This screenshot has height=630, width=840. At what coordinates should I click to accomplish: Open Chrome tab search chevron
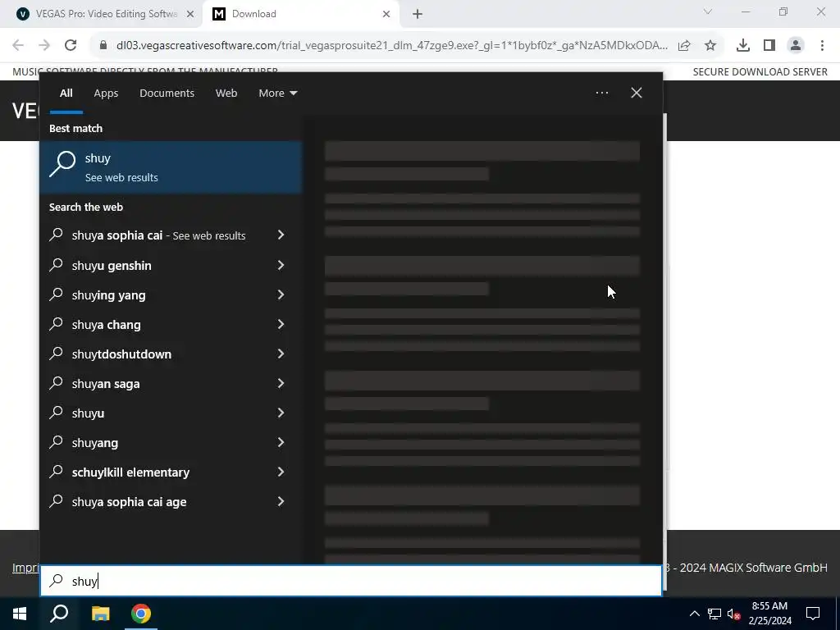coord(708,11)
